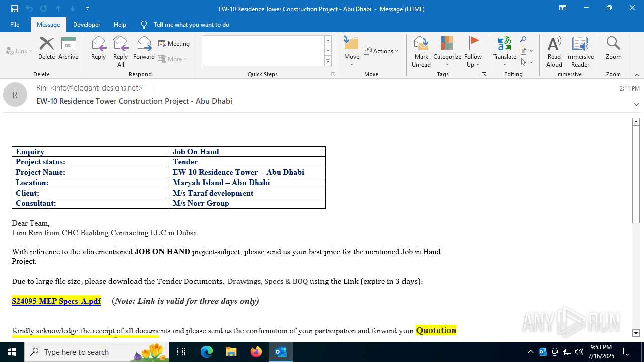Click the table cell M/s Taraf development
Image resolution: width=644 pixels, height=362 pixels.
point(247,193)
